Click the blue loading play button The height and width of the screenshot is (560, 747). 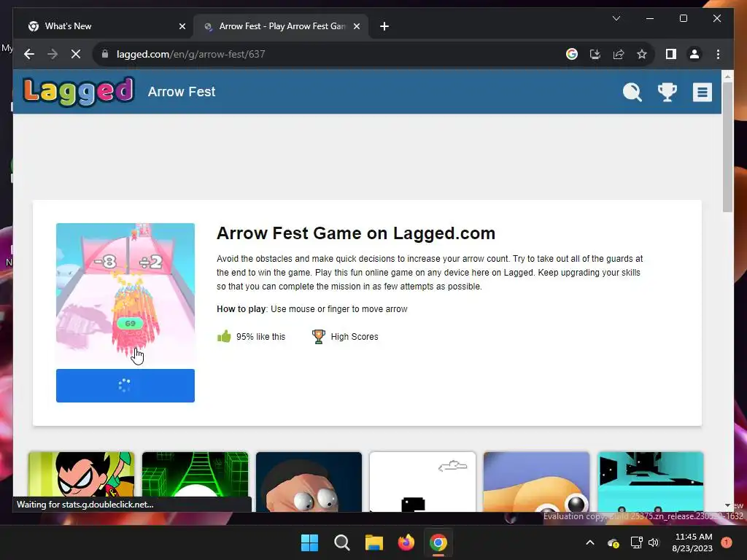click(x=125, y=385)
